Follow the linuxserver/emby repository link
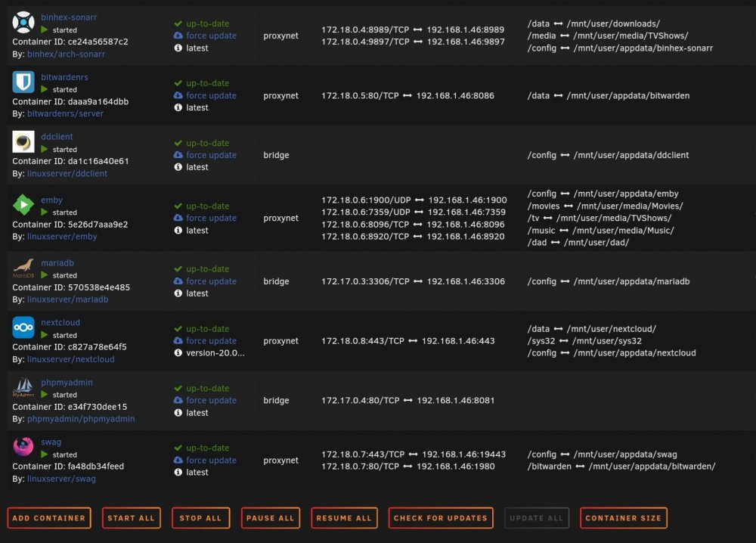756x543 pixels. click(x=62, y=237)
